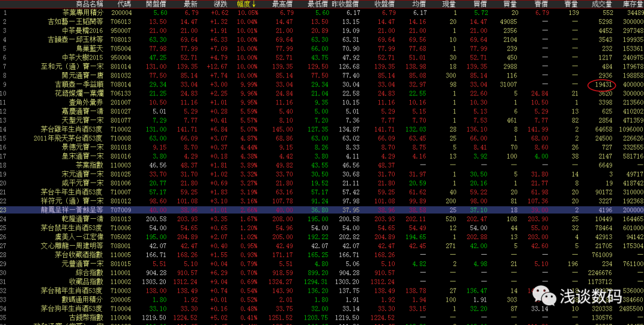Sort by the 最高價 column header
Viewport: 644px width, 325px height.
(283, 4)
